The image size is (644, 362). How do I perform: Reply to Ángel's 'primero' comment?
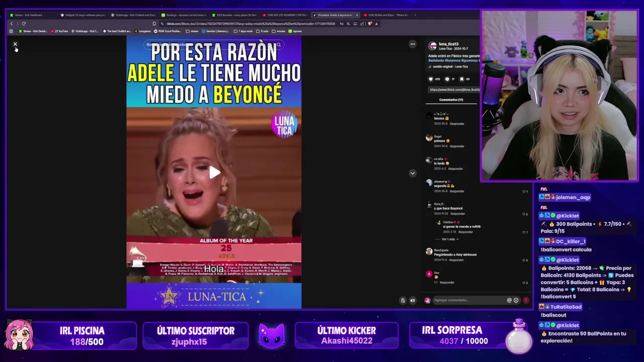(x=457, y=146)
